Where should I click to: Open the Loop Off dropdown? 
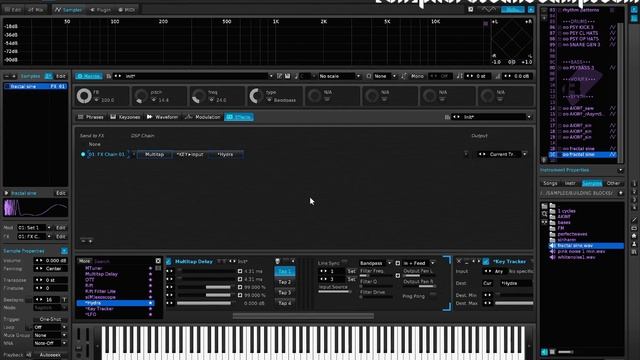coord(50,327)
